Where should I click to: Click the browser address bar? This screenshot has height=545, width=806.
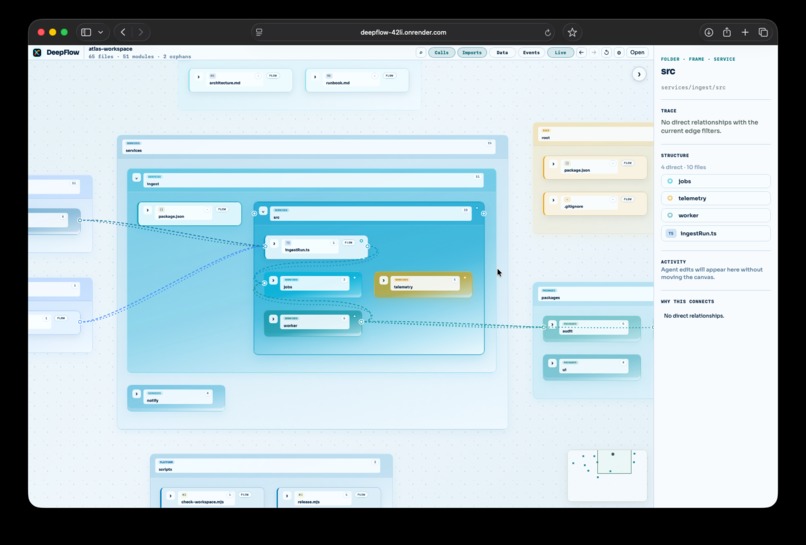[x=403, y=32]
